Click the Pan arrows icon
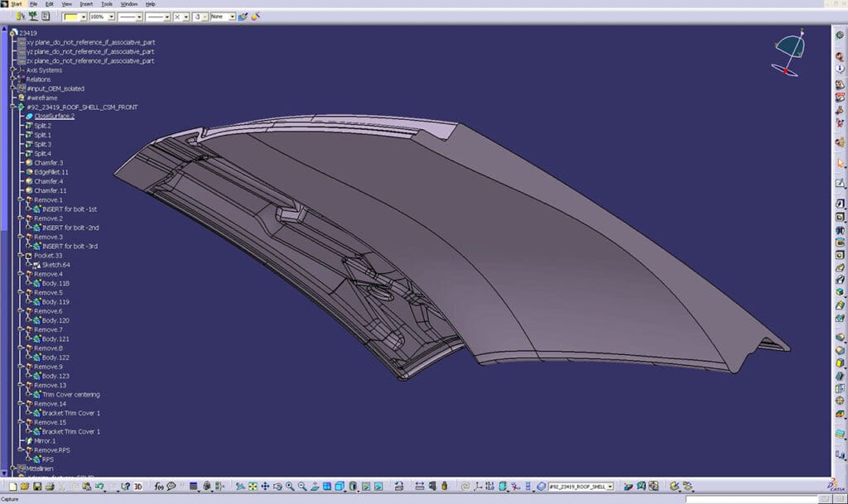Image resolution: width=848 pixels, height=504 pixels. 265,487
